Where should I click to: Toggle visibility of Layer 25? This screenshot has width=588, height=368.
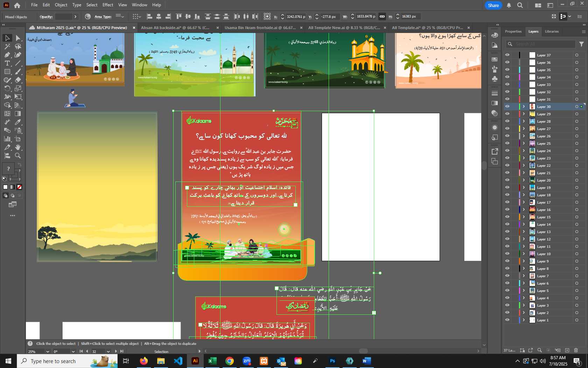pos(507,143)
